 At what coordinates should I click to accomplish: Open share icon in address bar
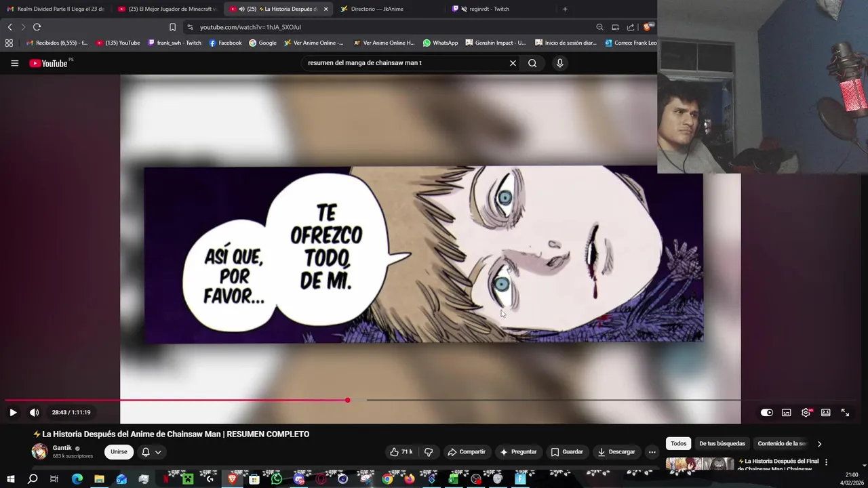point(631,27)
